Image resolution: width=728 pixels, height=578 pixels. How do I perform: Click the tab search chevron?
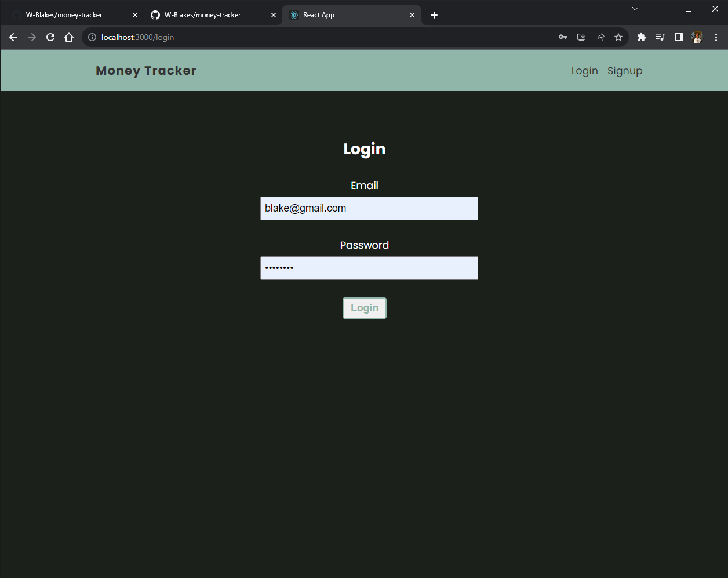click(x=635, y=9)
